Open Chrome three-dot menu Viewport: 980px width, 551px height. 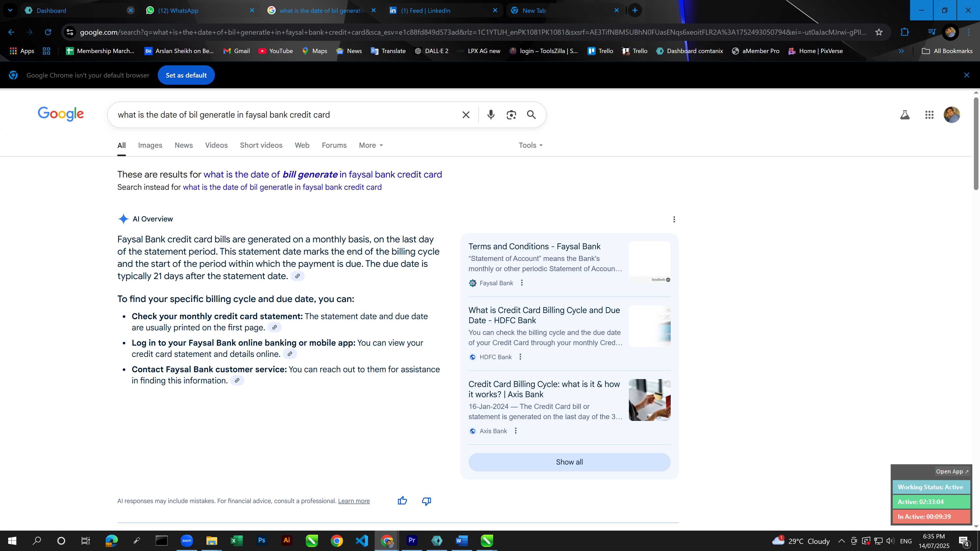click(969, 32)
